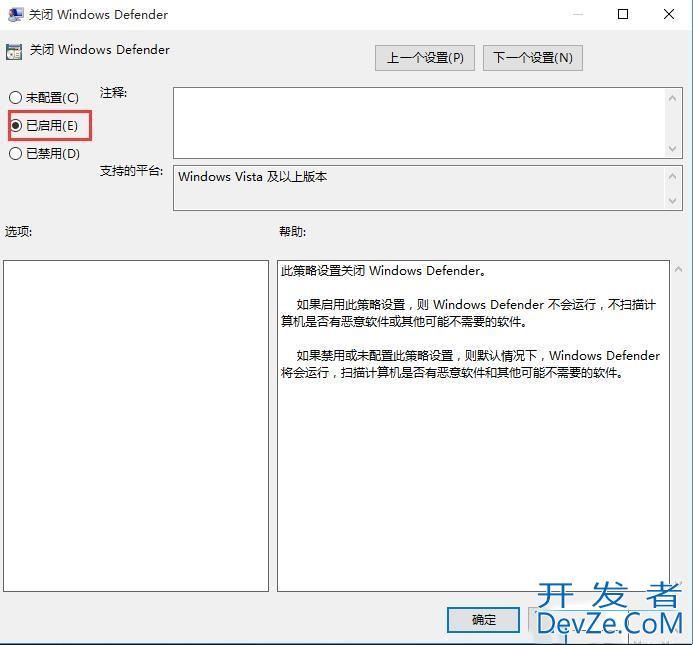693x645 pixels.
Task: Maximize the 关闭 Windows Defender window
Action: 623,14
